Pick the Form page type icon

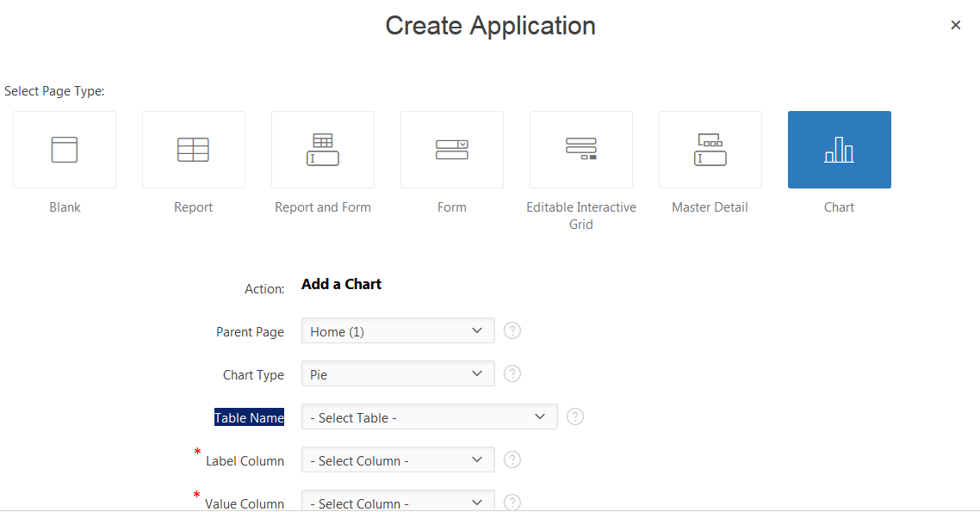tap(452, 149)
